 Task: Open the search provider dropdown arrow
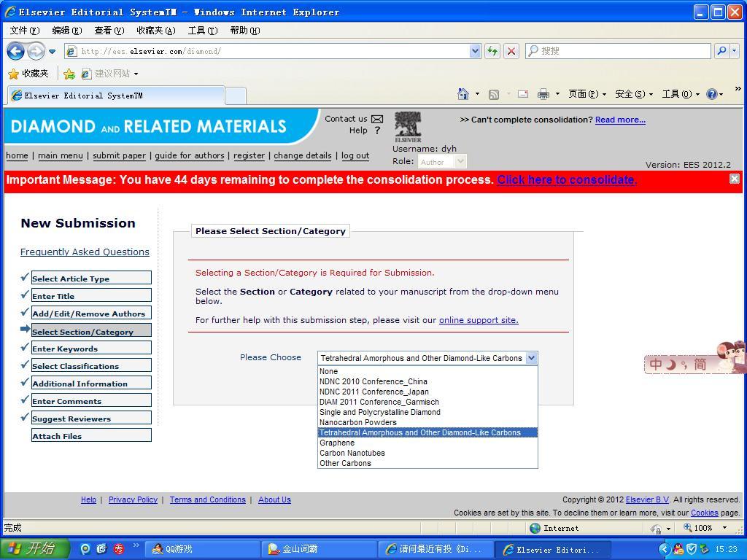pos(734,50)
